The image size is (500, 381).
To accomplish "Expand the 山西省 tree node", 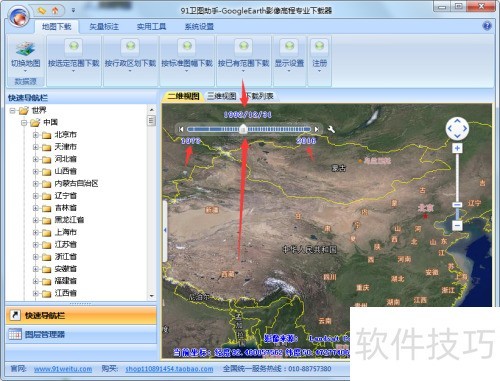I will (36, 171).
